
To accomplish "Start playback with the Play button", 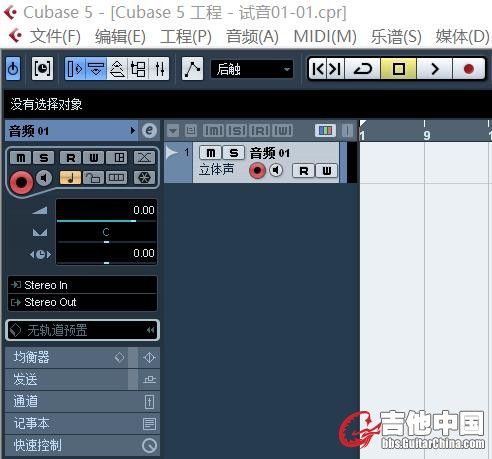I will [x=434, y=69].
